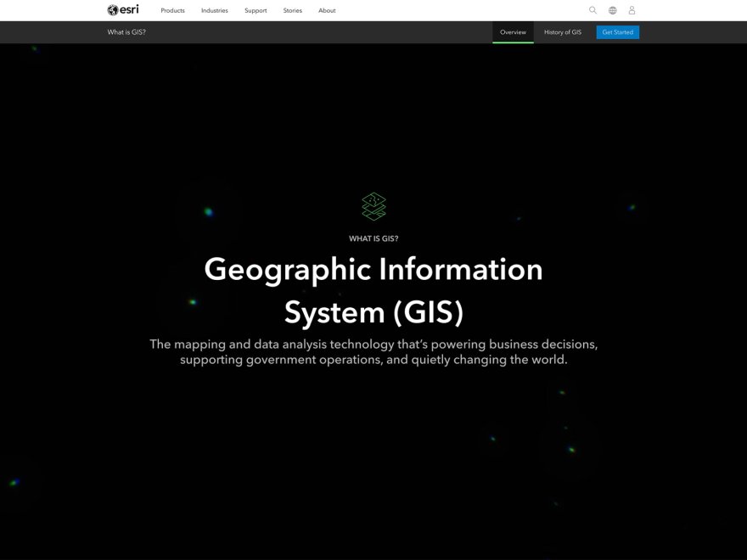Open the Support menu

pos(256,10)
